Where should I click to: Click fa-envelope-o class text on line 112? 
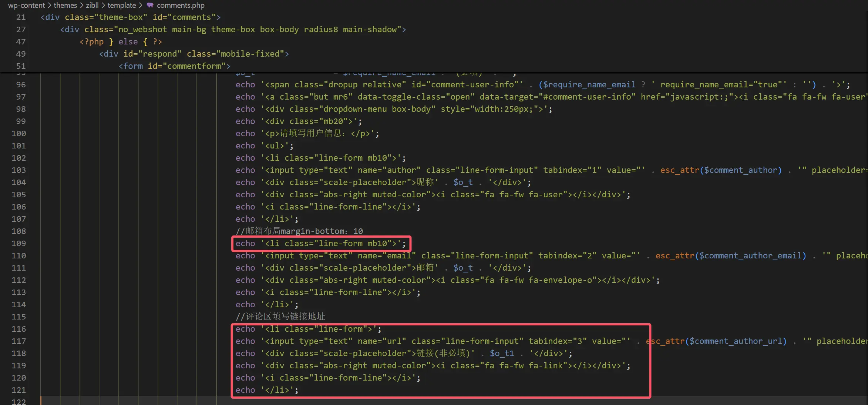point(560,280)
